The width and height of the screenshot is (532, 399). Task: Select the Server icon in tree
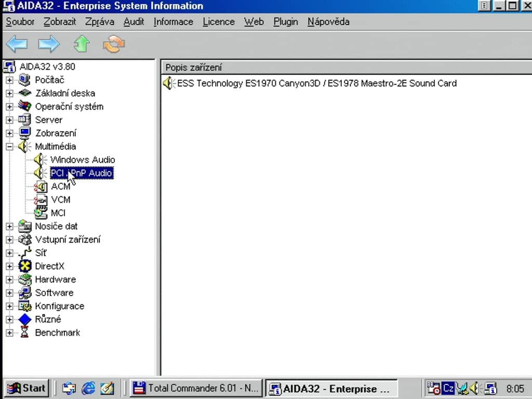(x=24, y=119)
